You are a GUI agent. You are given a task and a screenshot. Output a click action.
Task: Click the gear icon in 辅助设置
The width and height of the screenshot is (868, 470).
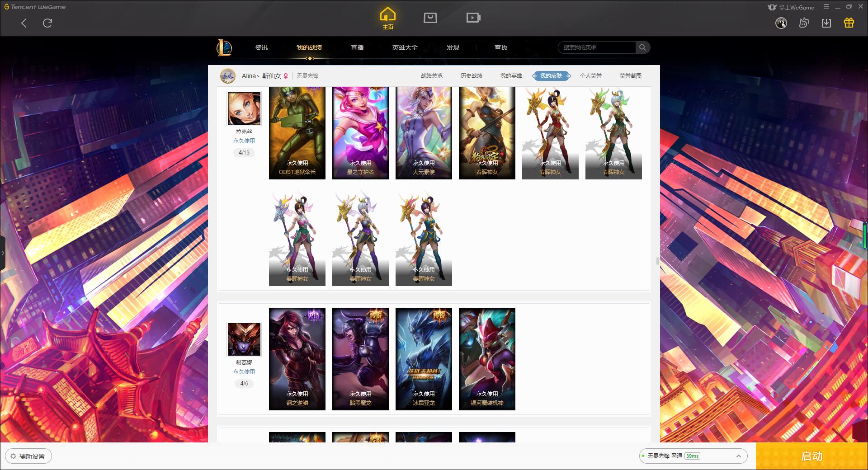[13, 456]
